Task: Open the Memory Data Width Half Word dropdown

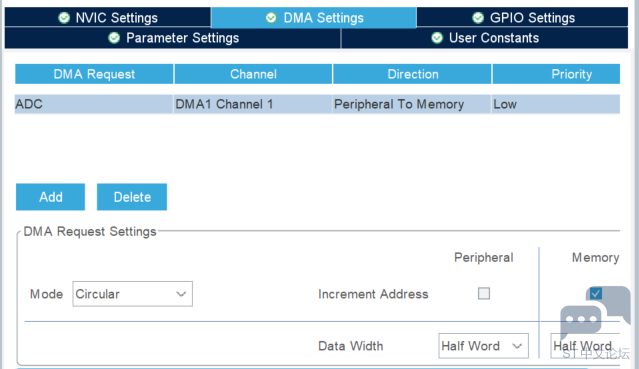Action: pyautogui.click(x=585, y=346)
